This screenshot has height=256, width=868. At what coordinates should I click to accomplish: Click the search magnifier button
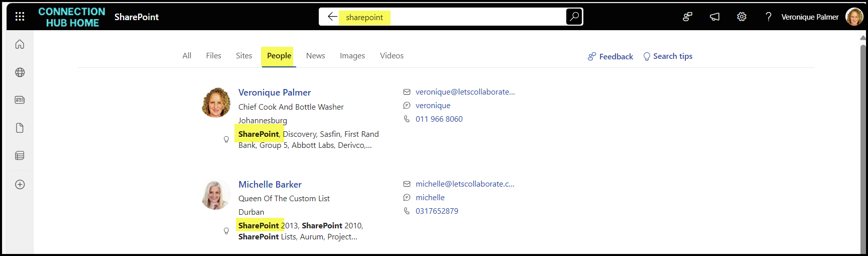[x=574, y=17]
